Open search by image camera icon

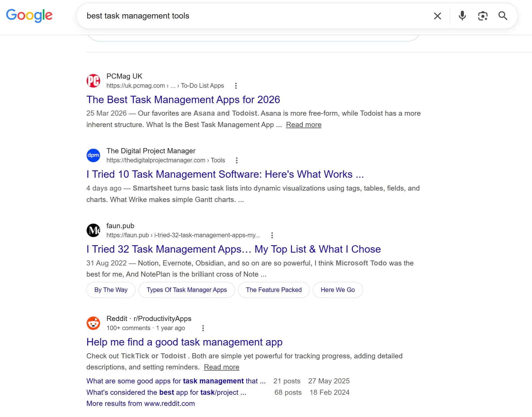pos(483,16)
